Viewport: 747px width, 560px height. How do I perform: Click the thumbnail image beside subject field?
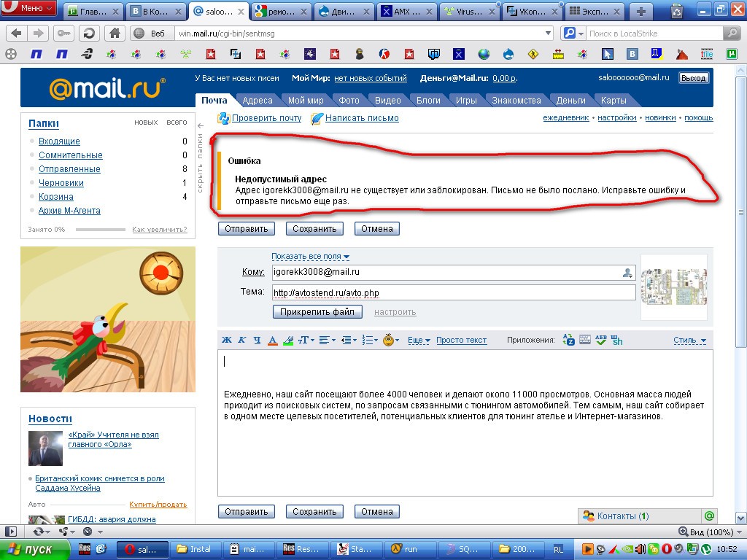tap(673, 287)
